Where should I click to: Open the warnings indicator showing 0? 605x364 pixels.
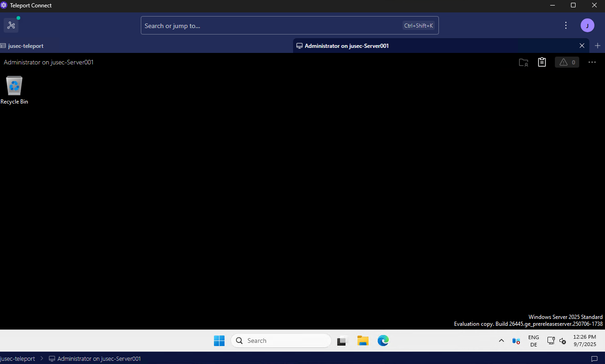click(567, 62)
